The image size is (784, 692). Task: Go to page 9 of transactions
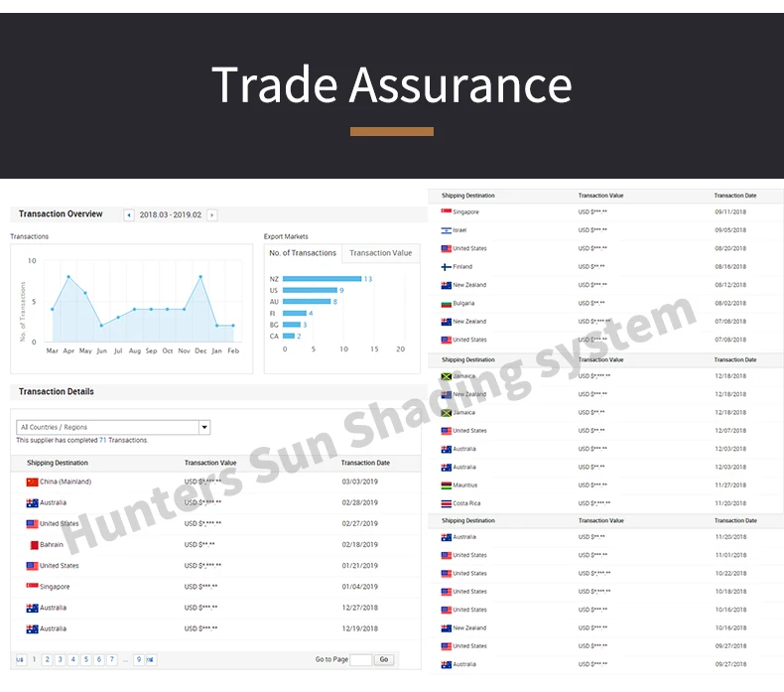point(139,659)
